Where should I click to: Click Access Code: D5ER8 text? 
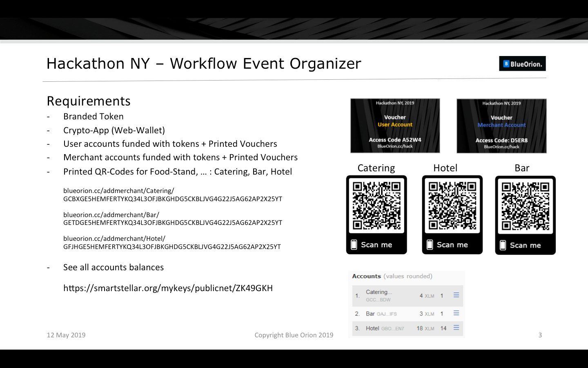click(501, 140)
